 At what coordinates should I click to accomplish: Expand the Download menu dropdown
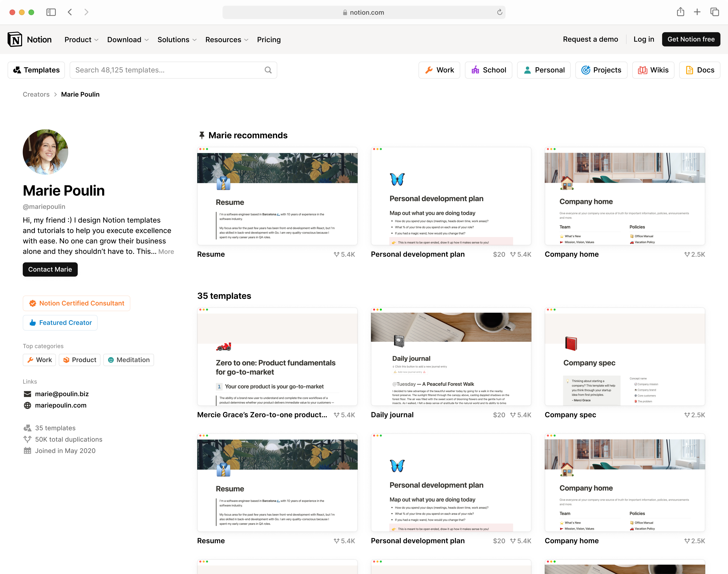[128, 40]
